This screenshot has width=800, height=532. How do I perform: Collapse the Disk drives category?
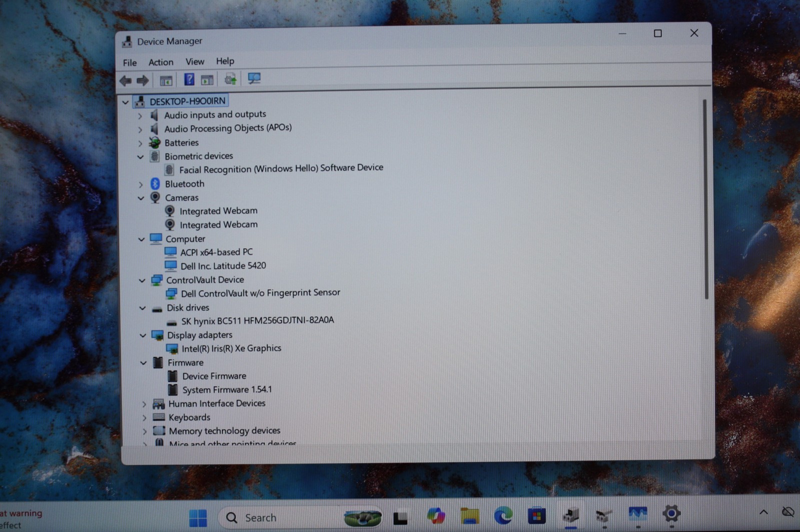pyautogui.click(x=143, y=308)
